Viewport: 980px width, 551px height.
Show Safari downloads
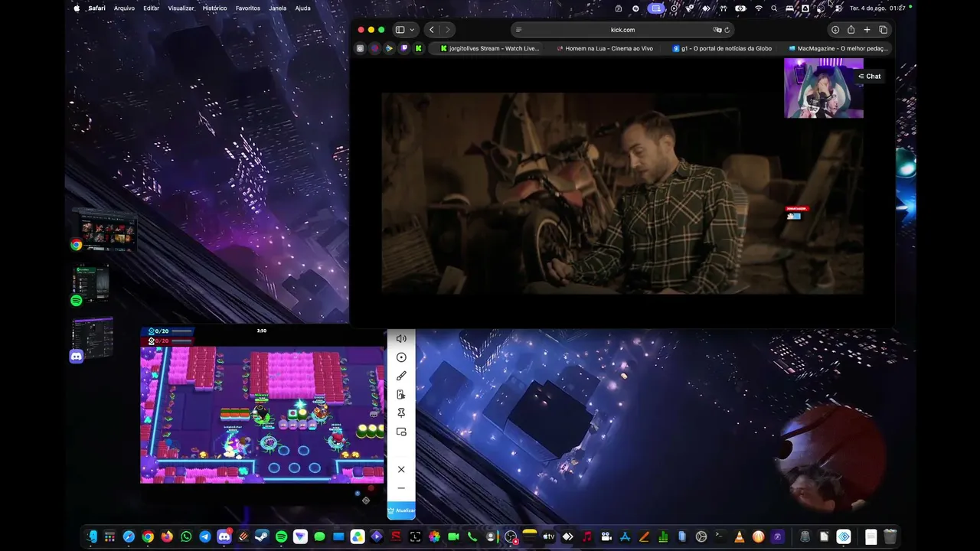click(835, 30)
